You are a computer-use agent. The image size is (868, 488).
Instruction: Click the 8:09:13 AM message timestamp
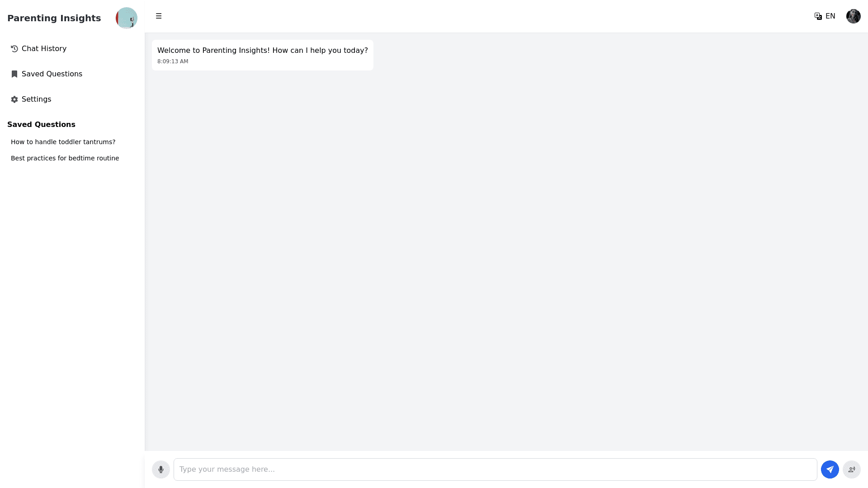(x=173, y=61)
